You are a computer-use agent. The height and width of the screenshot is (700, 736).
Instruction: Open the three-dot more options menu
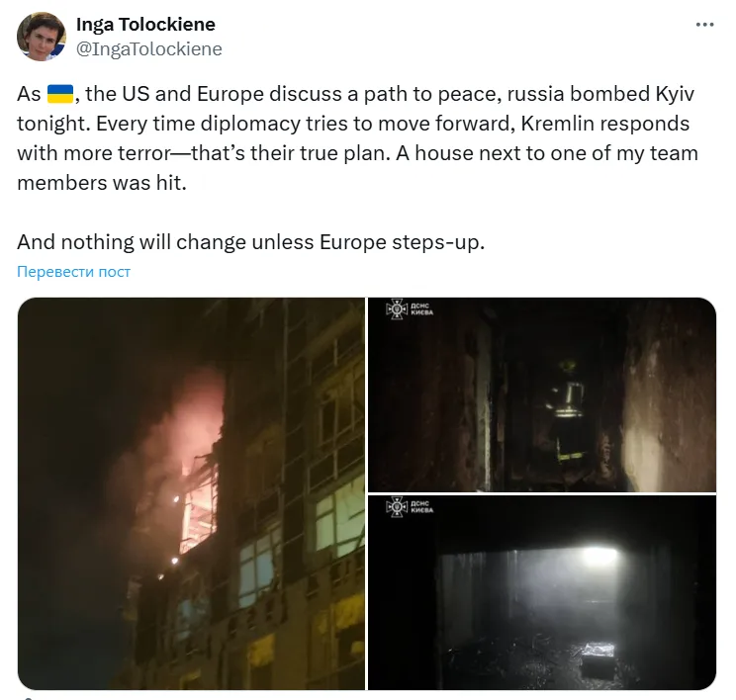point(704,25)
